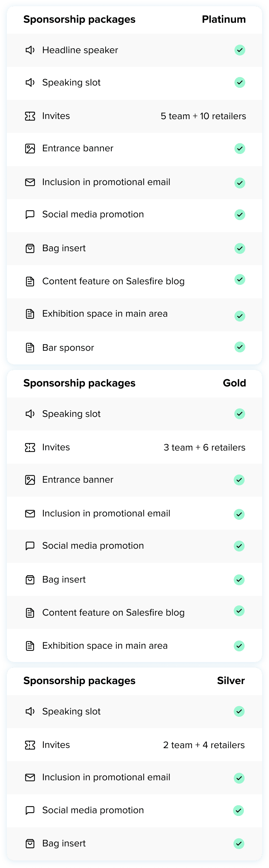
Task: Click Content feature on Salesfire blog in Platinum
Action: coord(114,281)
